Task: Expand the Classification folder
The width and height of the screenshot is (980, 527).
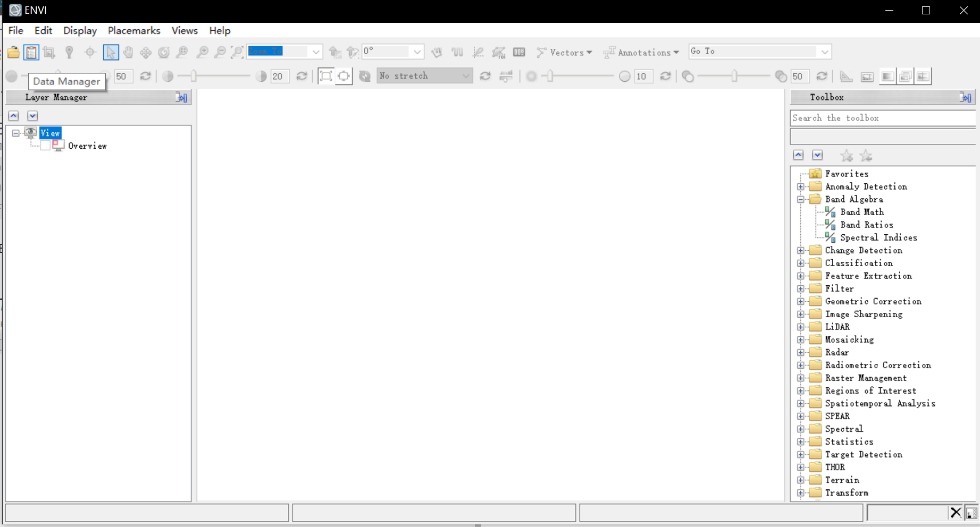Action: click(x=801, y=263)
